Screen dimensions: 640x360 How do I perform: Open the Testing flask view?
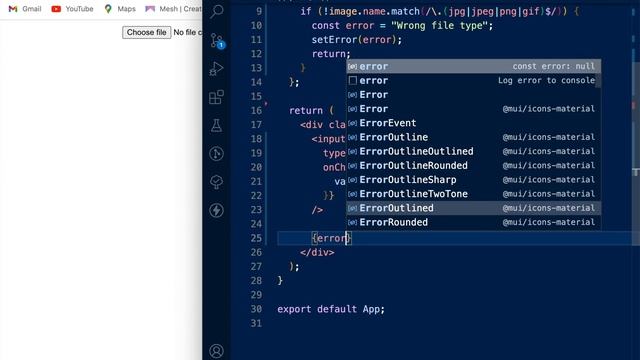(216, 125)
